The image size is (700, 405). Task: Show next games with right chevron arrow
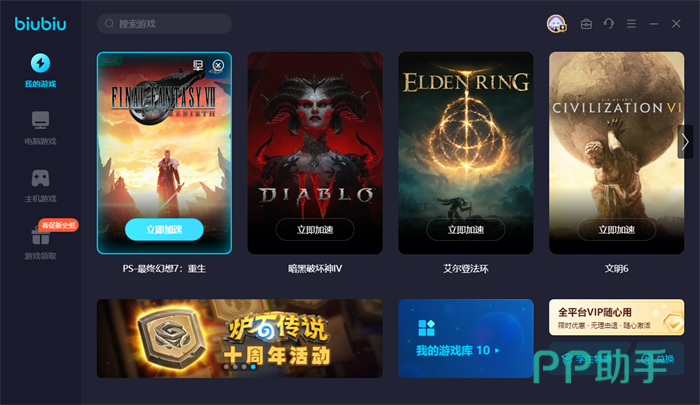point(685,142)
